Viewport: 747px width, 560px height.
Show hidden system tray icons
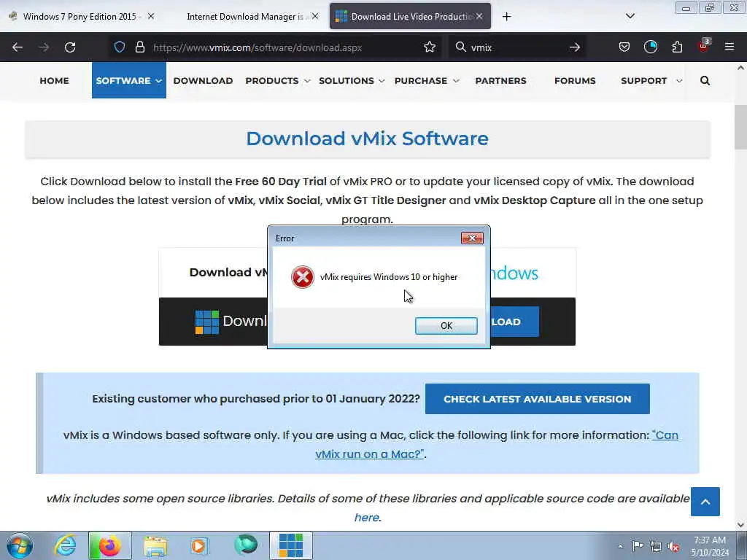620,546
